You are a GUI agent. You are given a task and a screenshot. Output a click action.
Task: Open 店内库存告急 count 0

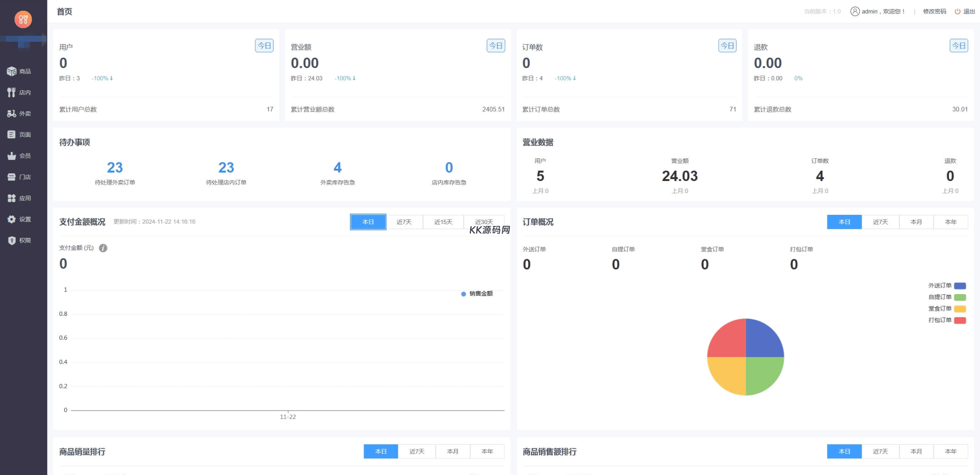(449, 167)
